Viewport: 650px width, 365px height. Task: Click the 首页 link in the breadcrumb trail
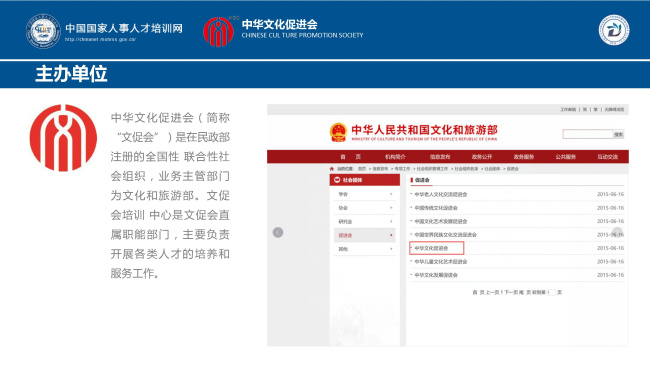pos(362,169)
